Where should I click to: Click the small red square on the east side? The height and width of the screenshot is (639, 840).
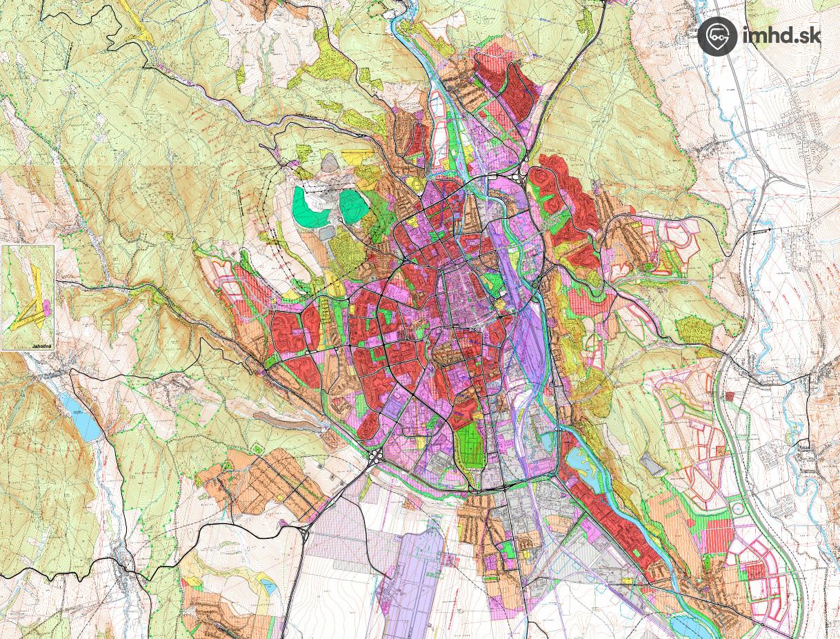point(730,395)
